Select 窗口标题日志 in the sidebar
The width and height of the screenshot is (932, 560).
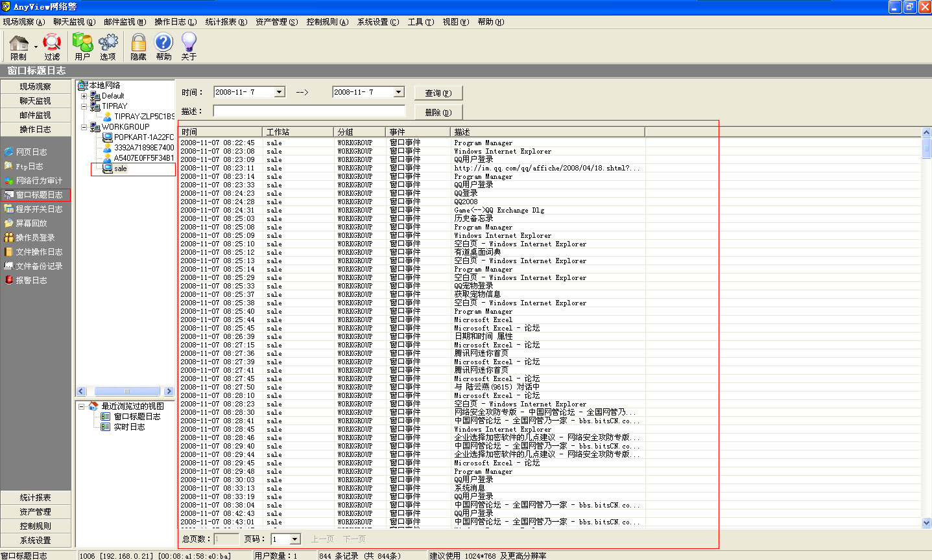point(35,195)
